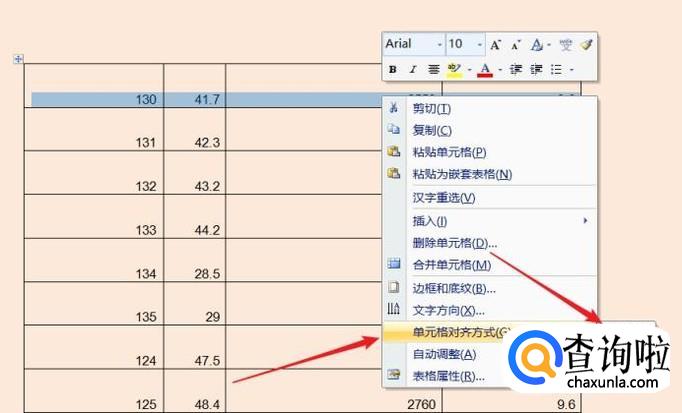Open font color dropdown arrow
The image size is (682, 413).
(x=500, y=70)
